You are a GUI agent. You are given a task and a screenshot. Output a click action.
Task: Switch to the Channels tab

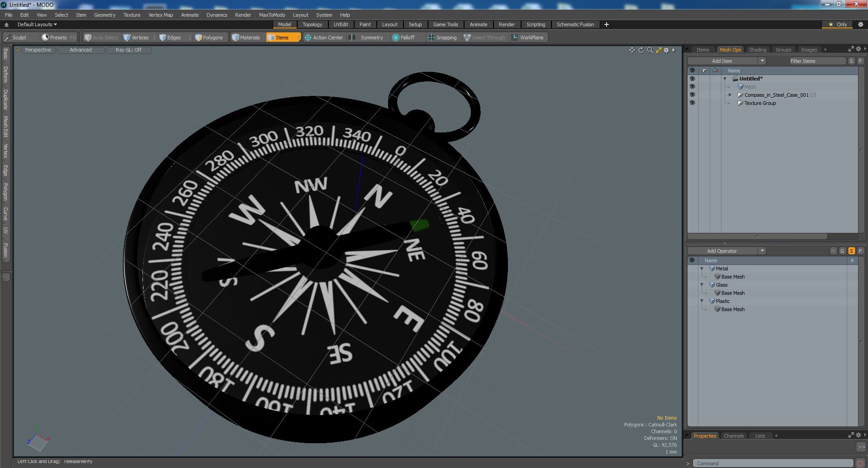(x=733, y=436)
